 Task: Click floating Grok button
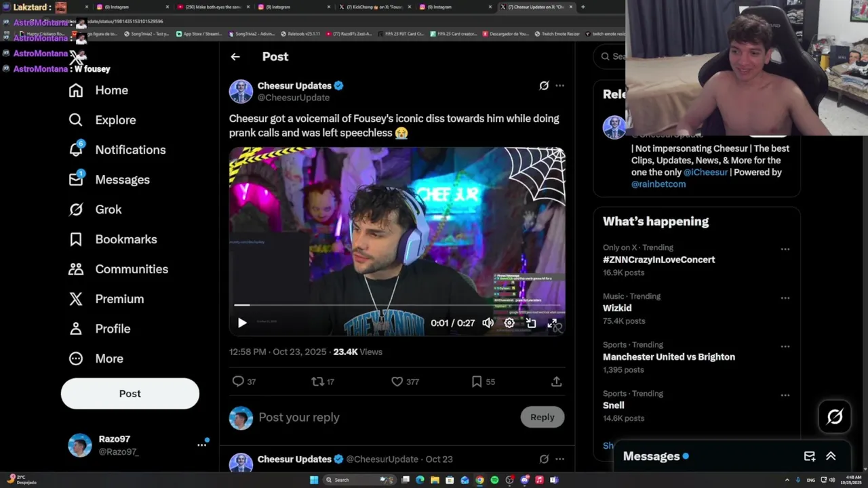[x=835, y=417]
